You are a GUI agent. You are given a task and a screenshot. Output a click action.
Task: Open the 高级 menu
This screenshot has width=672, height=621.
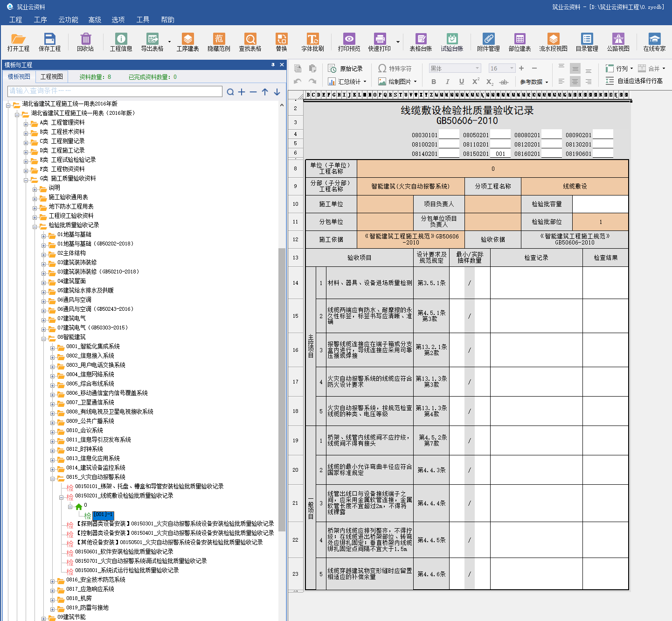[95, 20]
